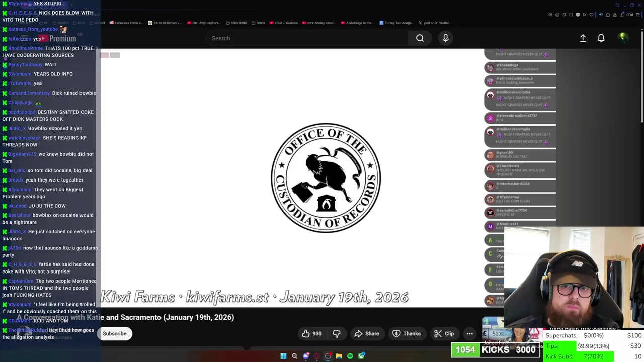Open the YouTube Premium logo home link
This screenshot has height=362, width=644.
(58, 39)
